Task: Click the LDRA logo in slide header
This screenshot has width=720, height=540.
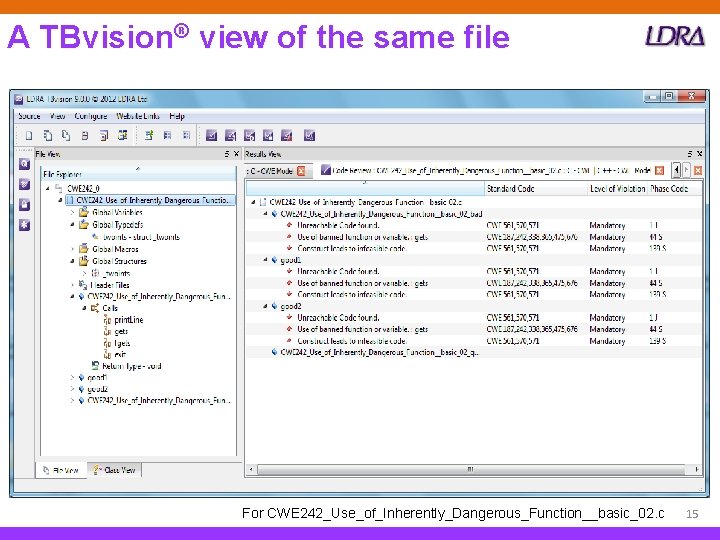Action: (x=675, y=36)
